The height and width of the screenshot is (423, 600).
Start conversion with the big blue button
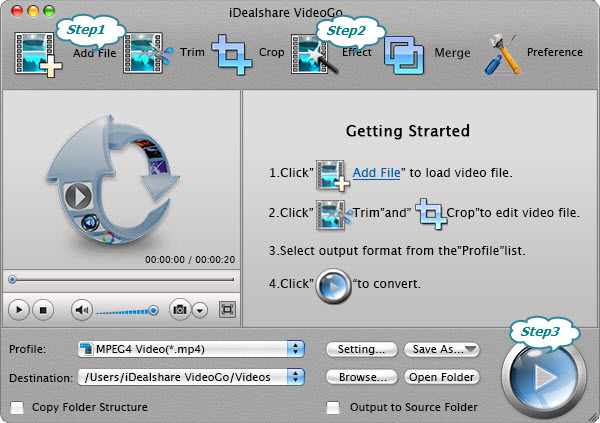point(544,376)
